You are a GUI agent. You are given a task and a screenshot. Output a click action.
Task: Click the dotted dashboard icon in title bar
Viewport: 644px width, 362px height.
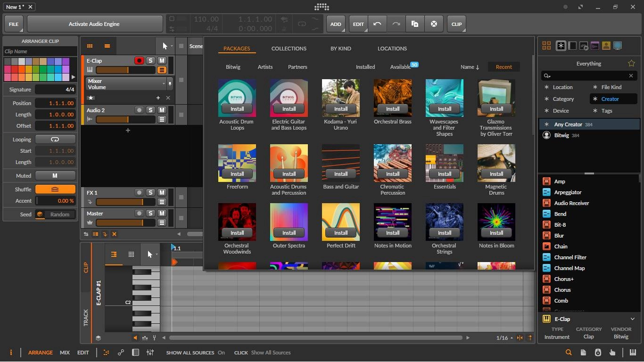(x=322, y=7)
